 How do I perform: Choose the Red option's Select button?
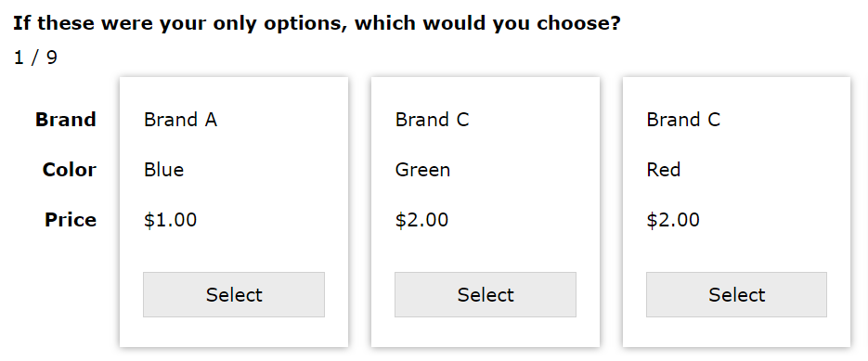point(736,294)
